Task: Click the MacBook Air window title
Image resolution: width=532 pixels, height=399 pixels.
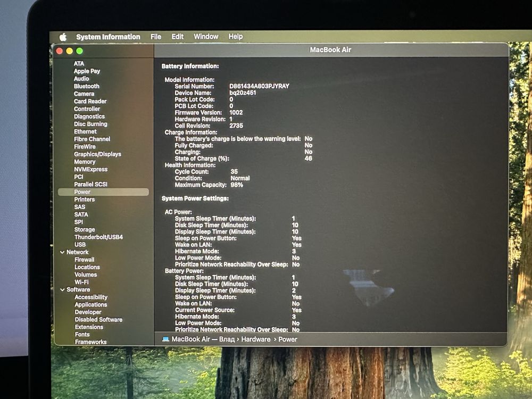Action: click(x=330, y=49)
